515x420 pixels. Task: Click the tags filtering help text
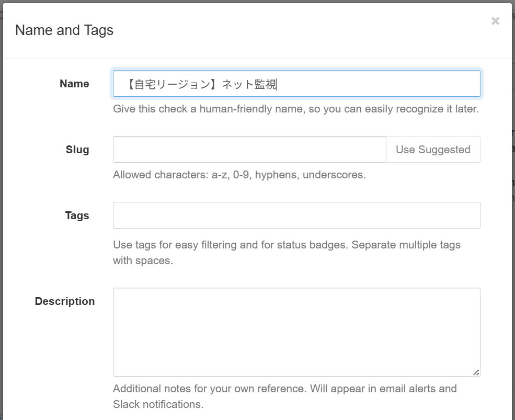tap(287, 253)
